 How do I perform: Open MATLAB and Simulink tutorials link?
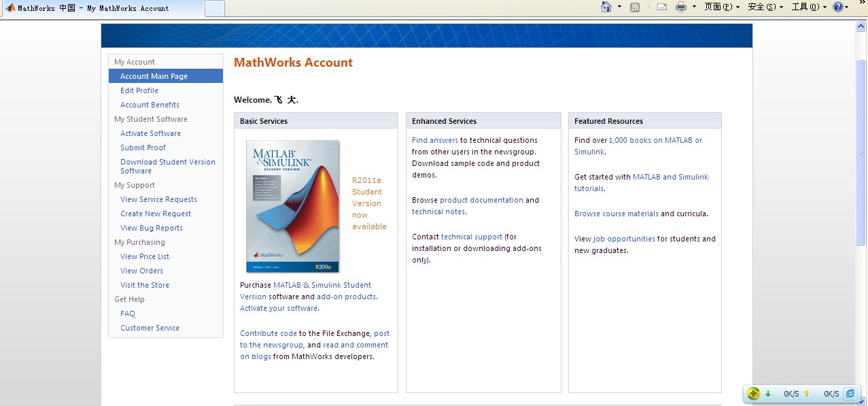coord(641,182)
